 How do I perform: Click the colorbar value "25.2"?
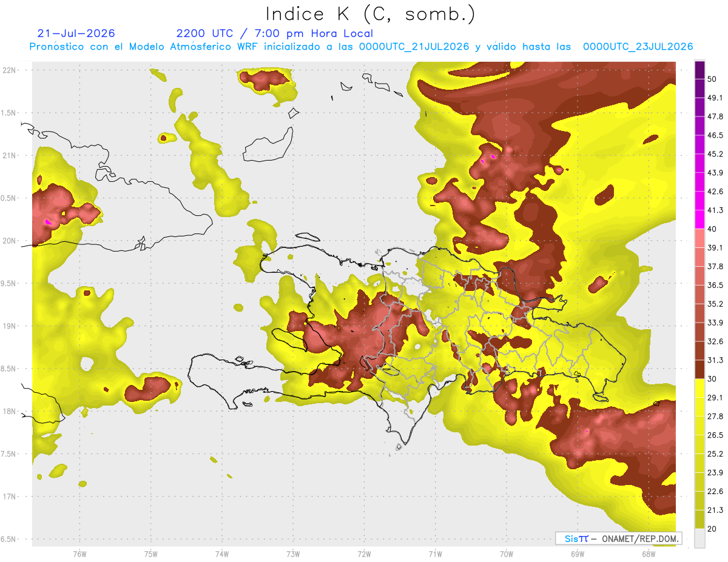[715, 454]
